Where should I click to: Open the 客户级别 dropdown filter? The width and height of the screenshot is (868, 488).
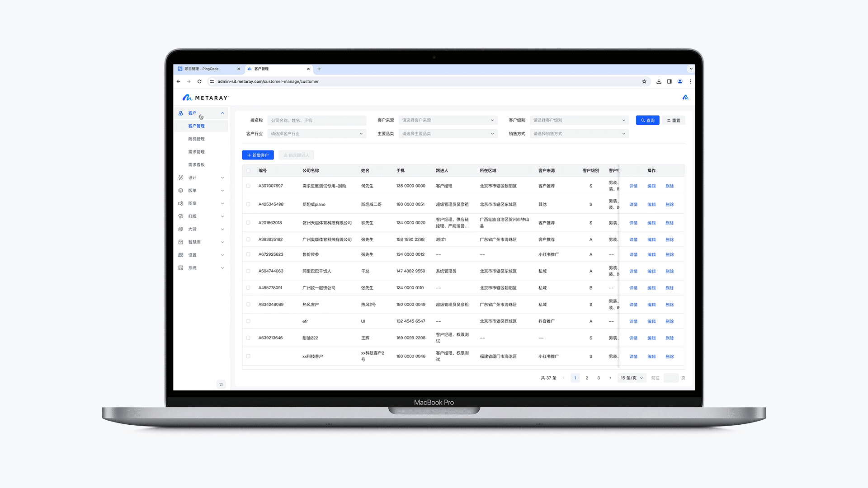click(579, 120)
